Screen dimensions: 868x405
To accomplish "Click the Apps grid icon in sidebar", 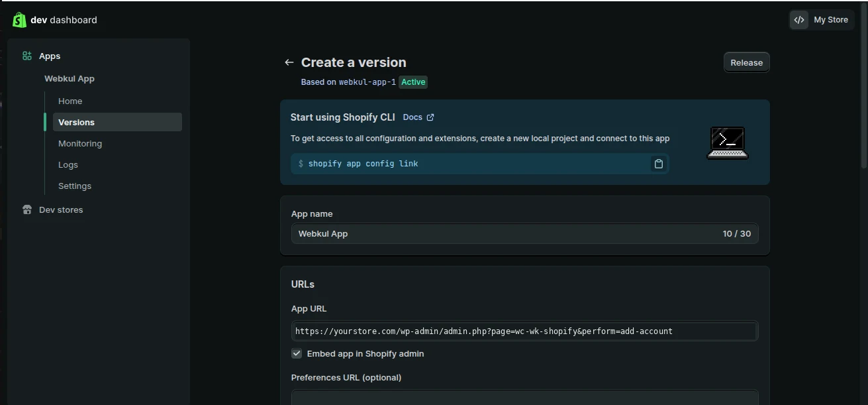I will [x=27, y=56].
